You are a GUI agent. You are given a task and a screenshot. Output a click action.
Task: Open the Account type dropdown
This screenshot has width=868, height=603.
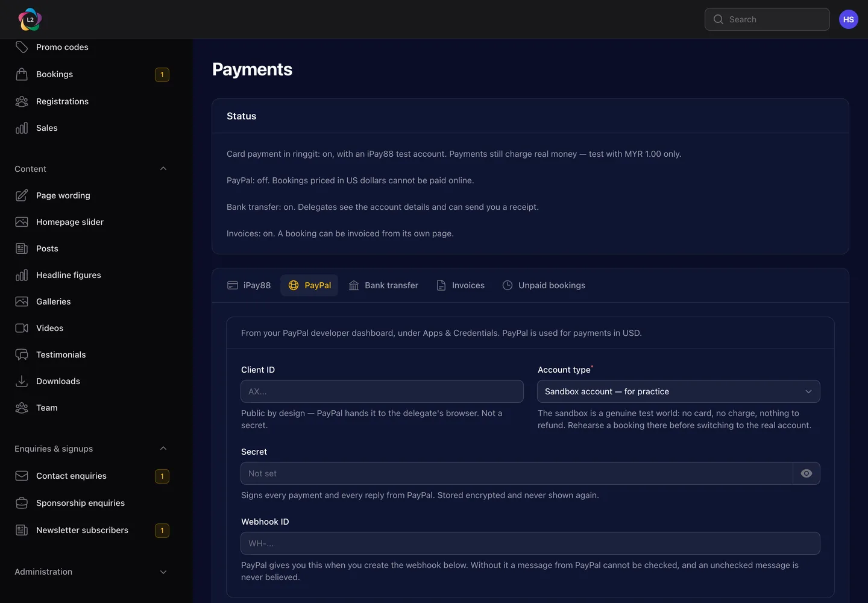[x=679, y=391]
